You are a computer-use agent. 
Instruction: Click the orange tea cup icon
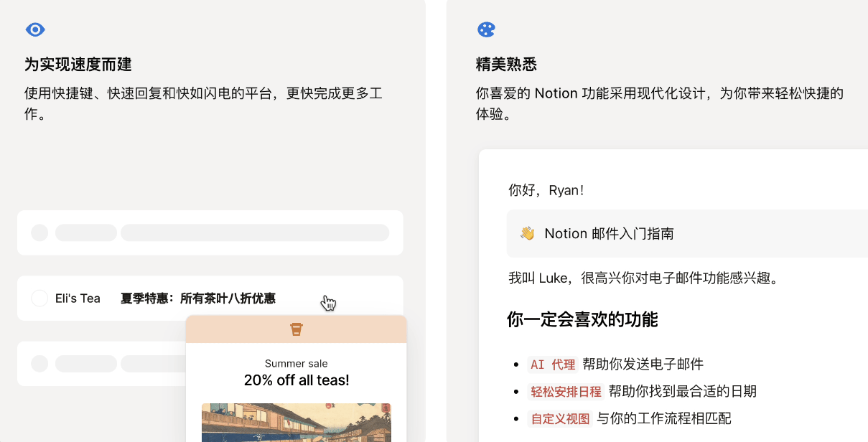(296, 329)
